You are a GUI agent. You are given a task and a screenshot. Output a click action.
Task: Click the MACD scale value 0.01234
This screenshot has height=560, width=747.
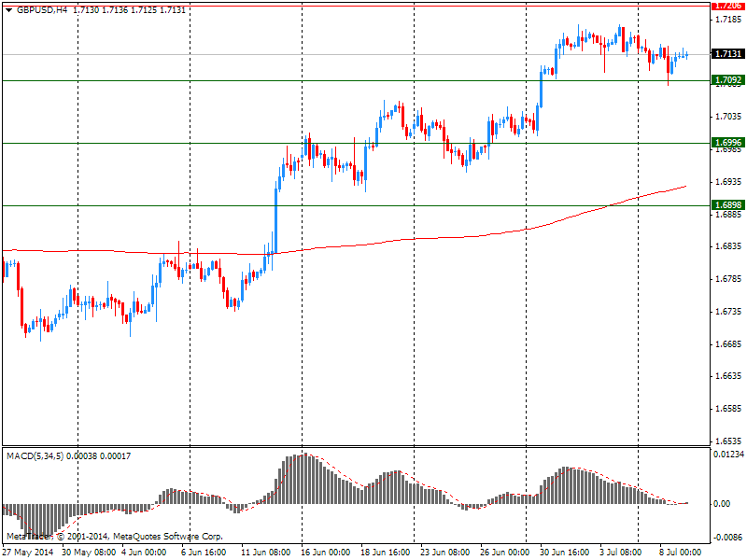(728, 455)
